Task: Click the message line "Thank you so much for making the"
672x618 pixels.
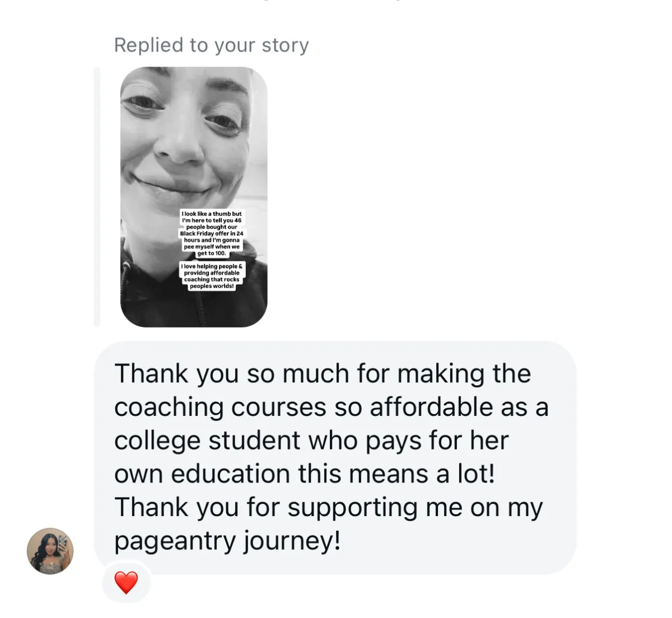Action: [x=323, y=374]
